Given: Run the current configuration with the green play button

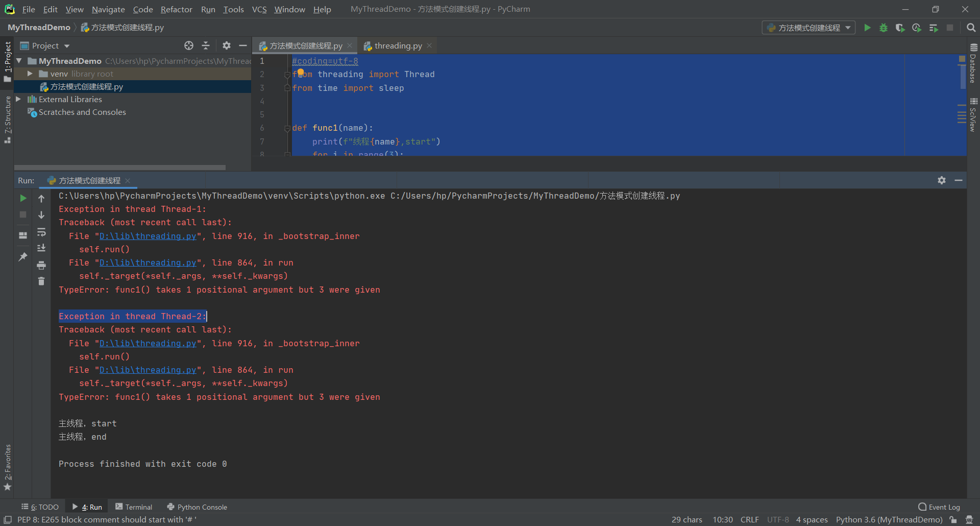Looking at the screenshot, I should click(867, 28).
